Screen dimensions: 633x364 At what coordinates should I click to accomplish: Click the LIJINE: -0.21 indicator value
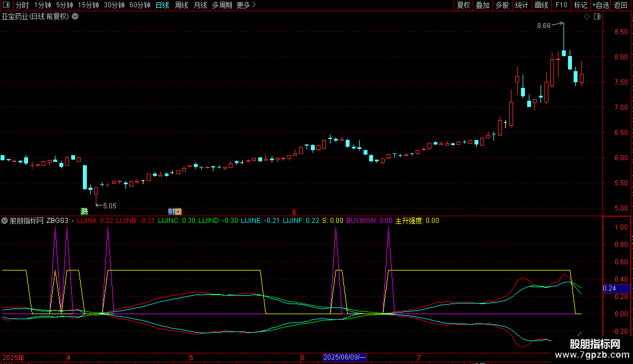point(260,221)
